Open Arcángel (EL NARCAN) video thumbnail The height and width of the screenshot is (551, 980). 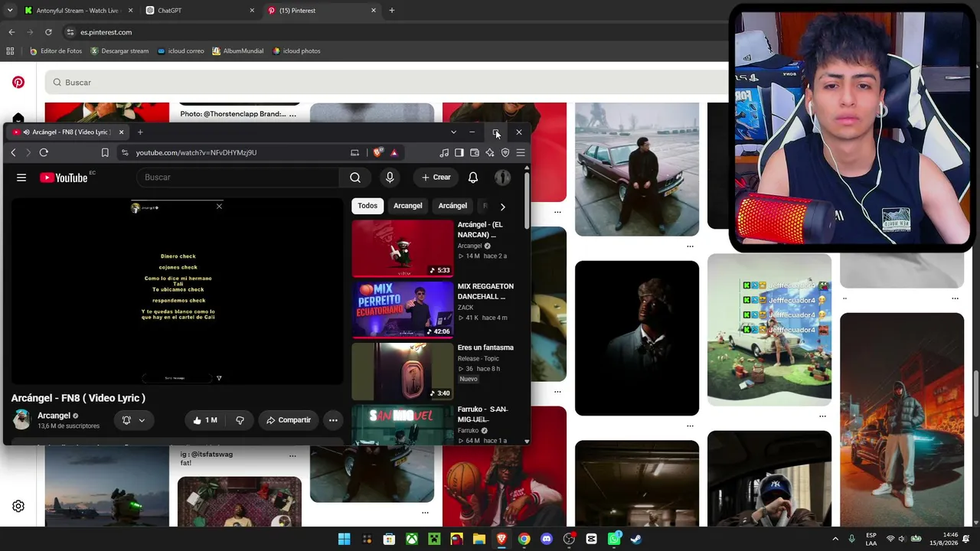click(x=403, y=249)
